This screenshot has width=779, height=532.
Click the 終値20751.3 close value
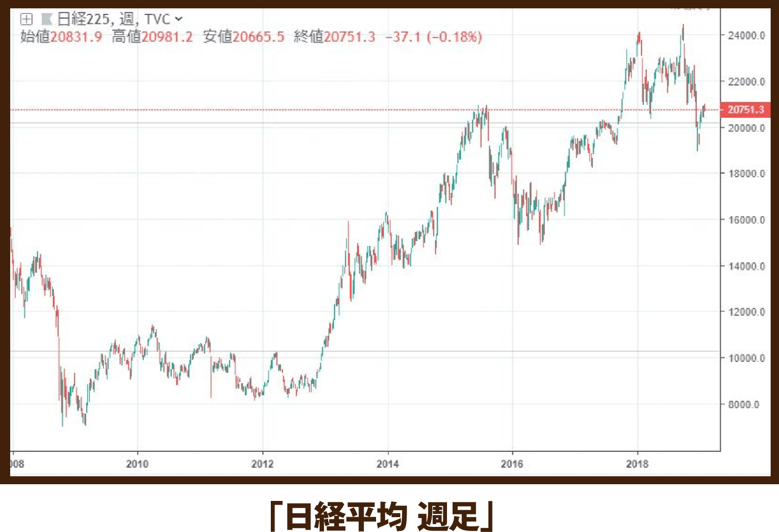(334, 37)
